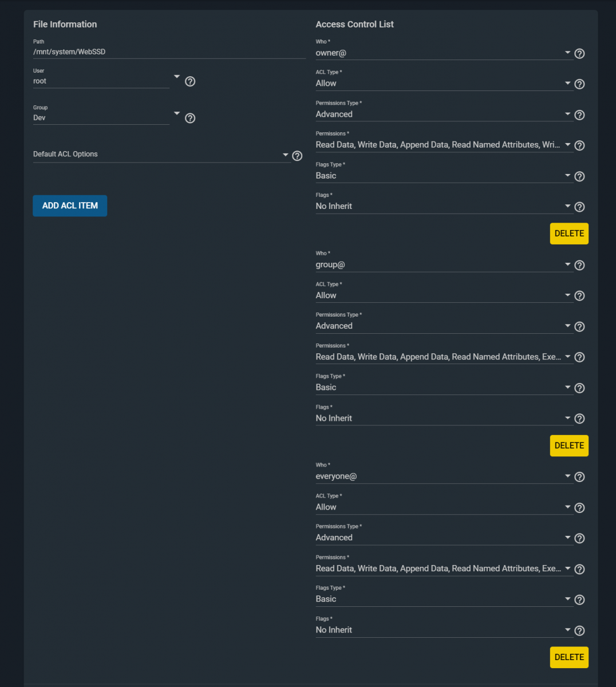Image resolution: width=616 pixels, height=687 pixels.
Task: Show help for owner@ Permissions field
Action: pos(579,145)
